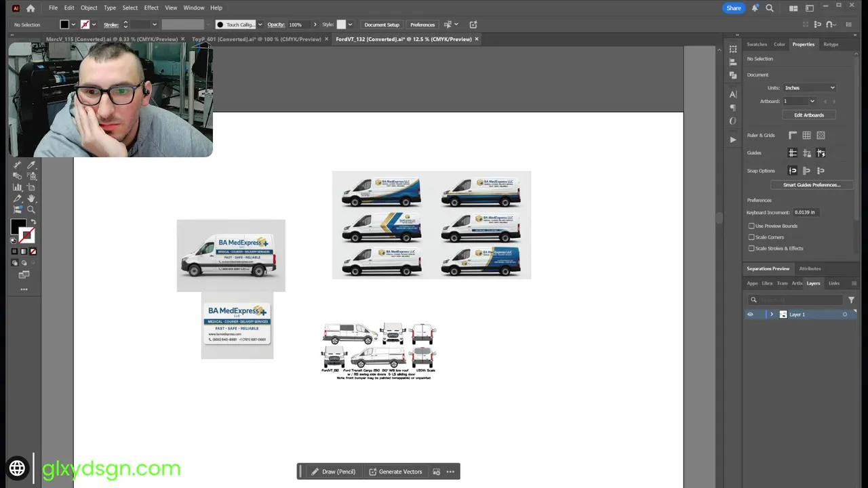
Task: Toggle lock guides icon
Action: 806,153
